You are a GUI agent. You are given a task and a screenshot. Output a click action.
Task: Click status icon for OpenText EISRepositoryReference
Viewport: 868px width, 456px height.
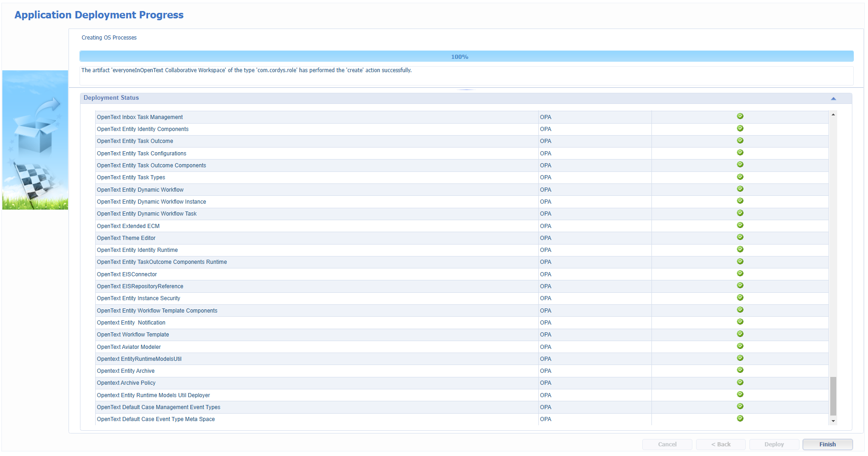[x=740, y=285]
